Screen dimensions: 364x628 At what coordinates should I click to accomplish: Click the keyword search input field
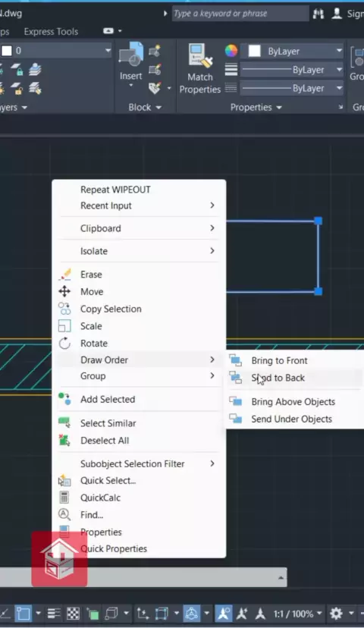point(240,14)
